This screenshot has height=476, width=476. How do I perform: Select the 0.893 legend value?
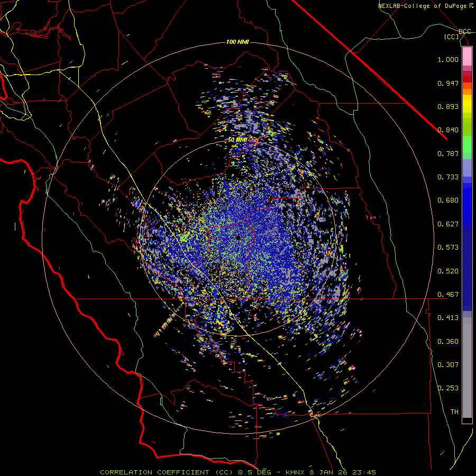tap(448, 106)
